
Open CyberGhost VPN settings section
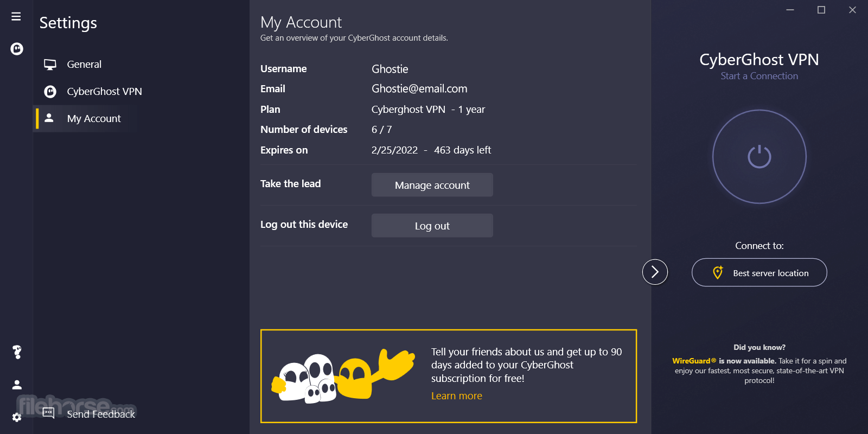pos(104,92)
